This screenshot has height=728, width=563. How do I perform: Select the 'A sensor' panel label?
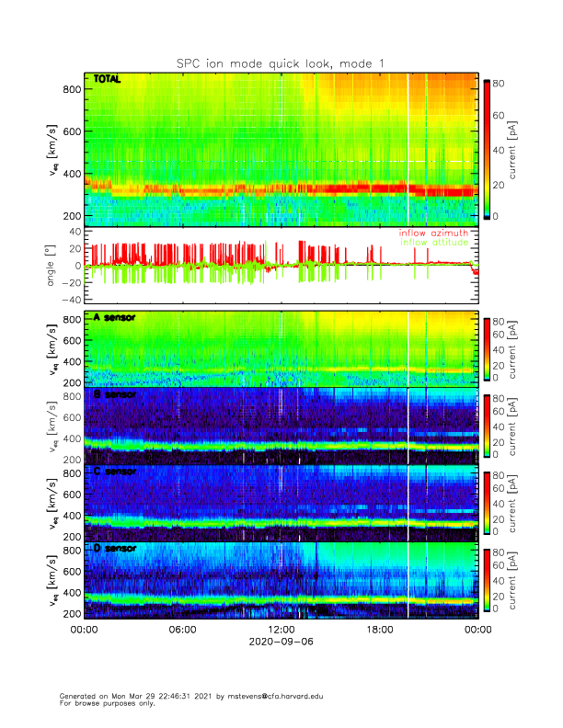click(115, 318)
